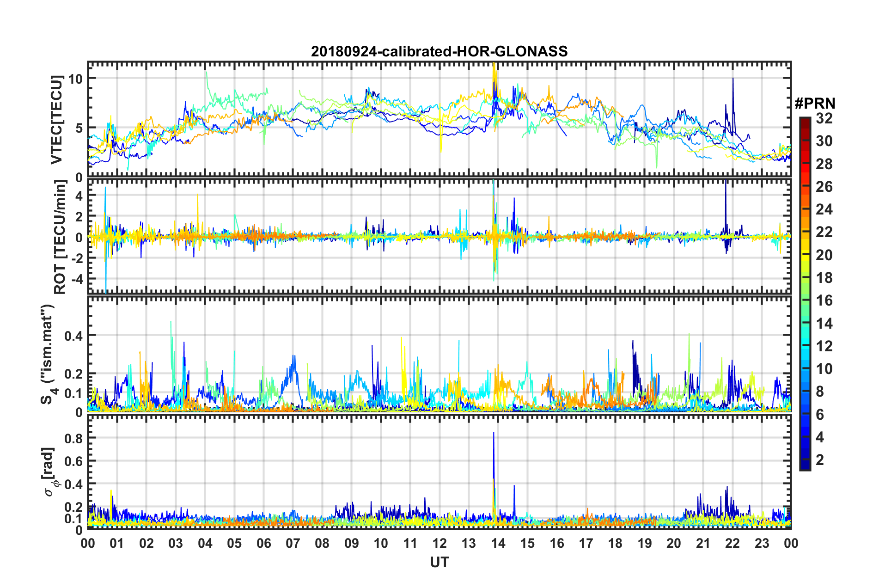Click the ROT [TECU/min] y-axis label
879x588 pixels.
(60, 237)
